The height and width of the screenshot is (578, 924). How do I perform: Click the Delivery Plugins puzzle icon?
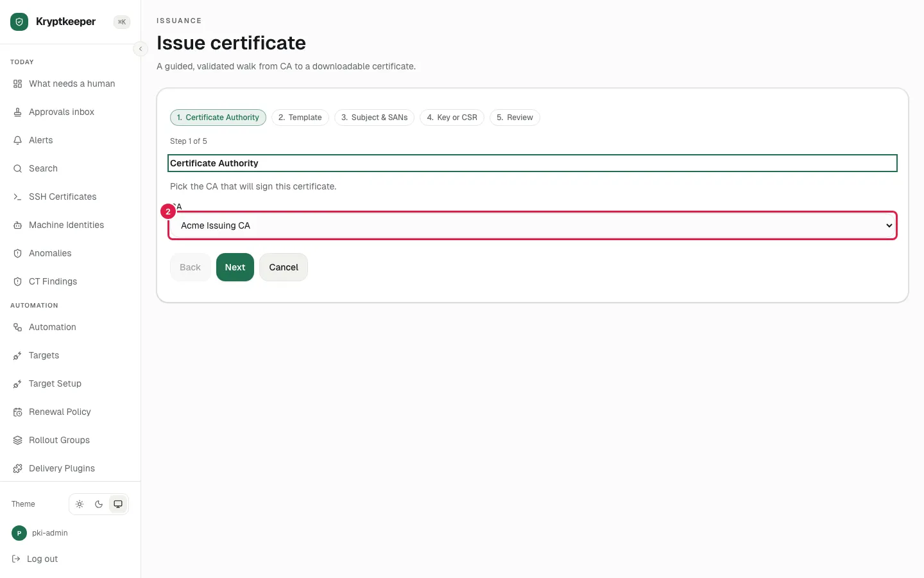coord(17,469)
